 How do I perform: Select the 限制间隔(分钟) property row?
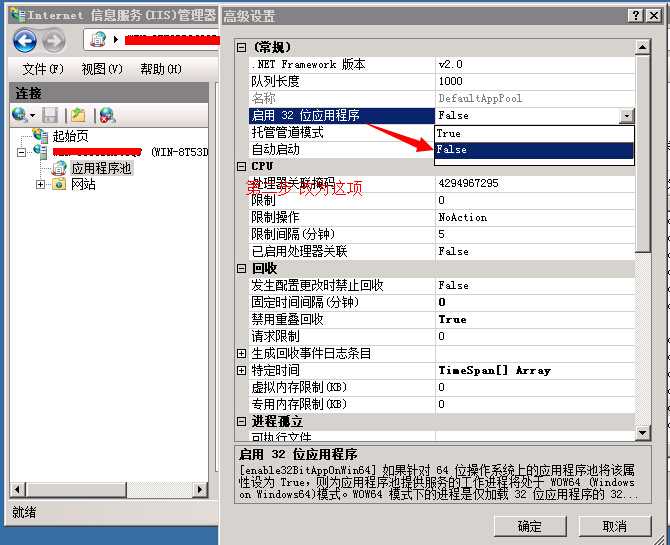point(441,234)
